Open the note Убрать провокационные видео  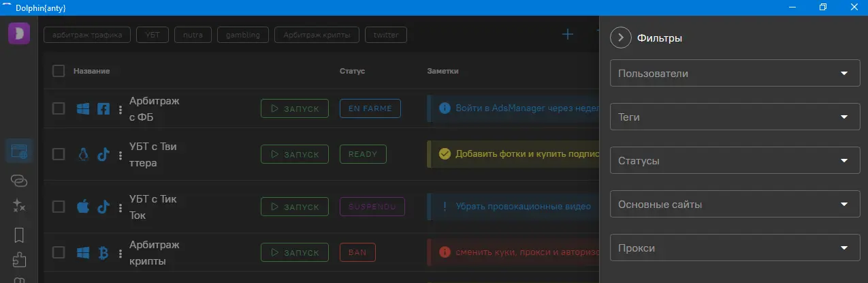513,207
